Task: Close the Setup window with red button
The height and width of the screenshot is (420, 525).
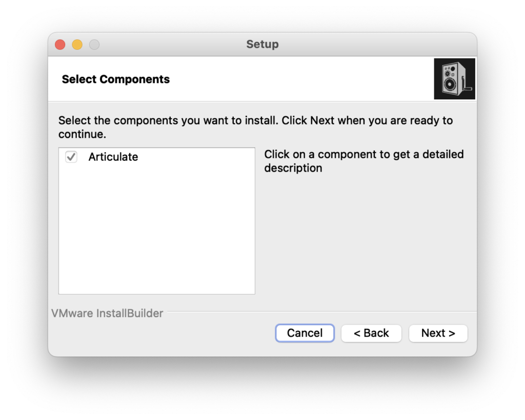Action: 60,45
